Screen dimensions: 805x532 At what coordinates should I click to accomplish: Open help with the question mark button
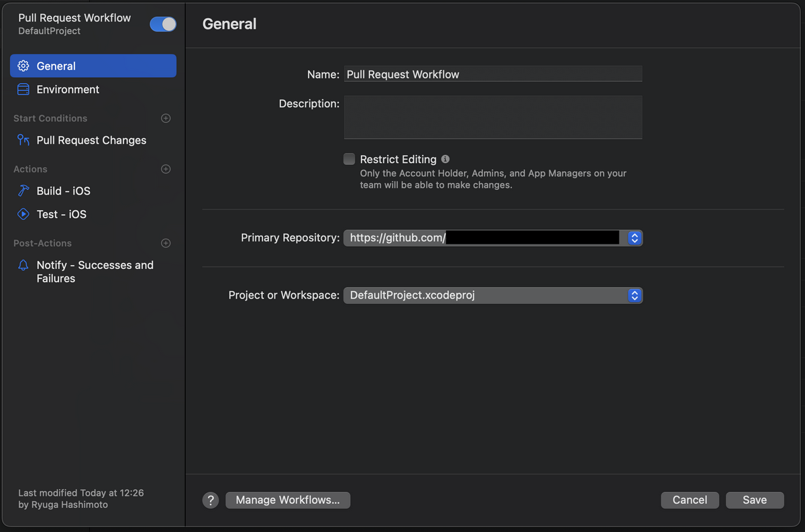pyautogui.click(x=211, y=500)
